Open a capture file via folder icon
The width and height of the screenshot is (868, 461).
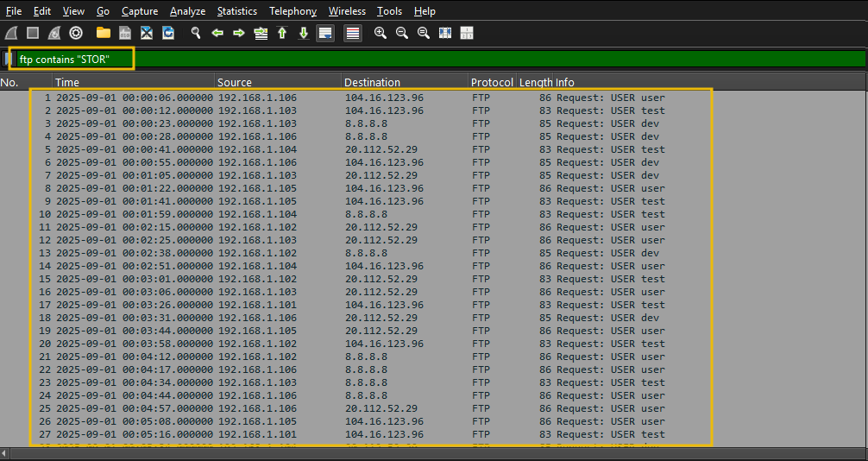coord(104,34)
